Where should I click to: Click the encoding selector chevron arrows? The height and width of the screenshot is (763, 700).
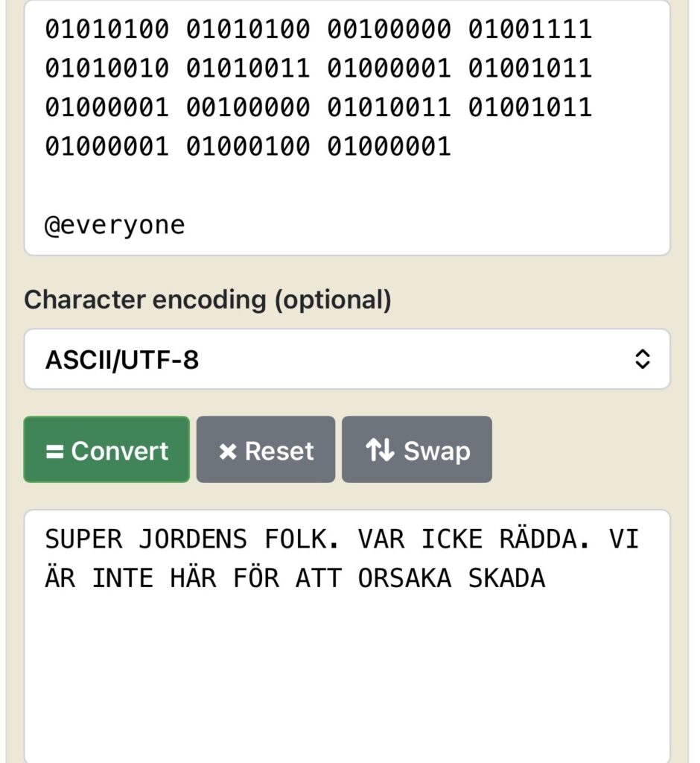point(642,360)
